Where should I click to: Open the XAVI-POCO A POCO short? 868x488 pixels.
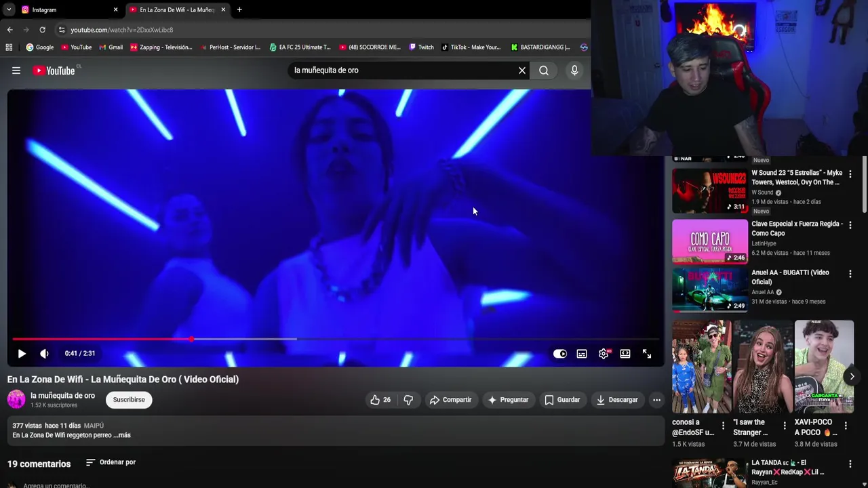click(824, 367)
